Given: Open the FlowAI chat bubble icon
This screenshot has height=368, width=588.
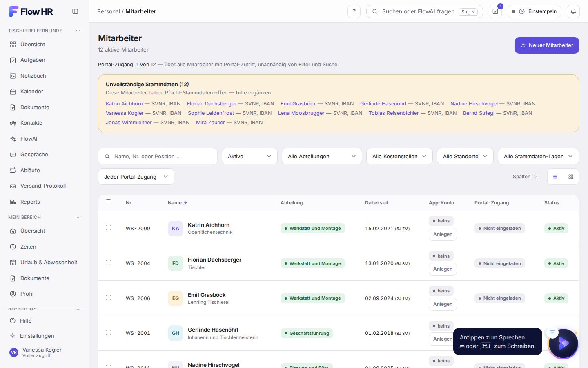Looking at the screenshot, I should tap(552, 332).
